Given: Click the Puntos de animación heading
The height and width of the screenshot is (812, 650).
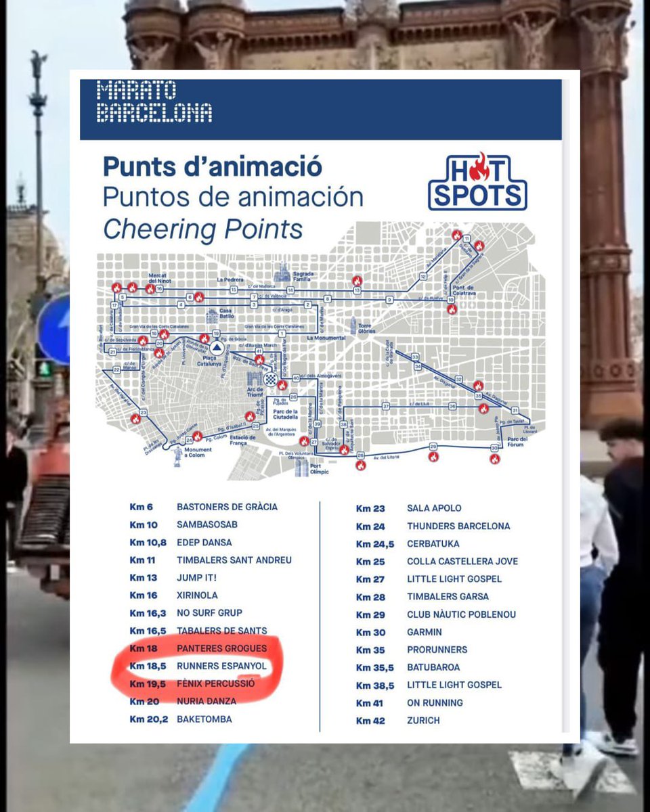Looking at the screenshot, I should [x=233, y=198].
